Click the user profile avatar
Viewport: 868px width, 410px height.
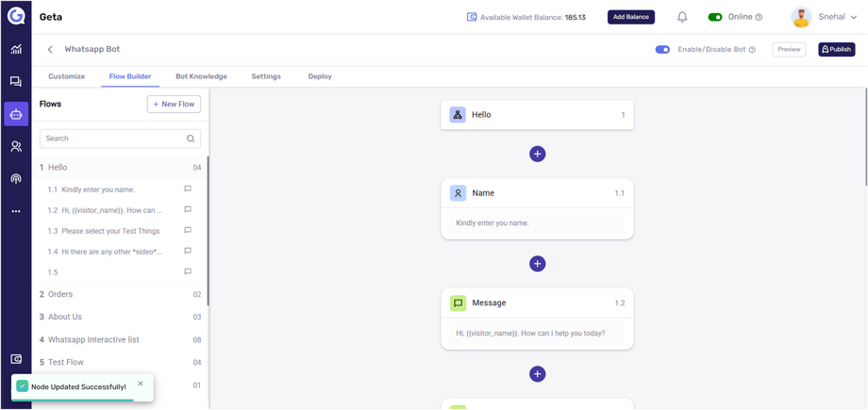(x=801, y=17)
